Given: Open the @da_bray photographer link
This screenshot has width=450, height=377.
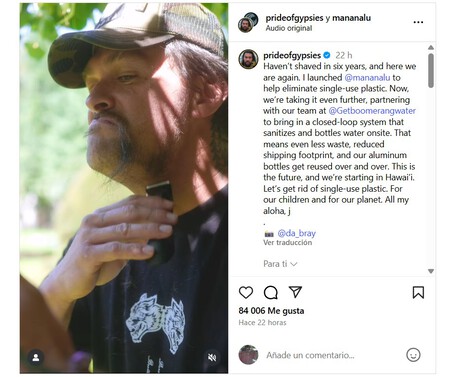Looking at the screenshot, I should pos(296,233).
